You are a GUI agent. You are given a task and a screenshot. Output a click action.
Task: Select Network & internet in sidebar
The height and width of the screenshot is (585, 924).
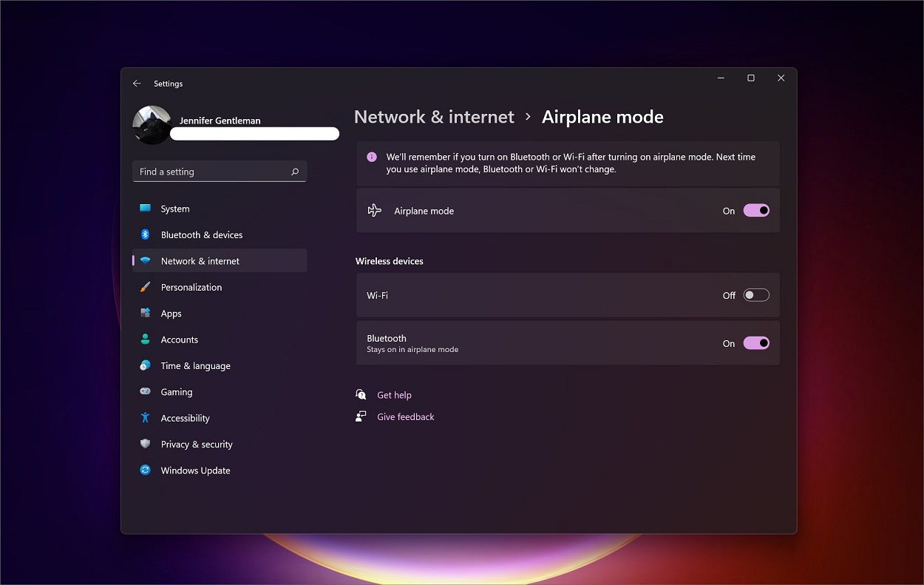click(220, 261)
